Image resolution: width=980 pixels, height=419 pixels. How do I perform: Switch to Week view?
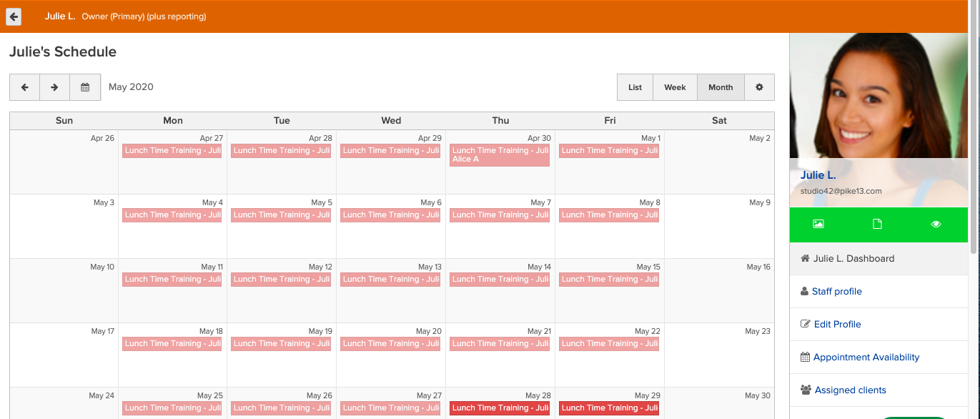(675, 87)
